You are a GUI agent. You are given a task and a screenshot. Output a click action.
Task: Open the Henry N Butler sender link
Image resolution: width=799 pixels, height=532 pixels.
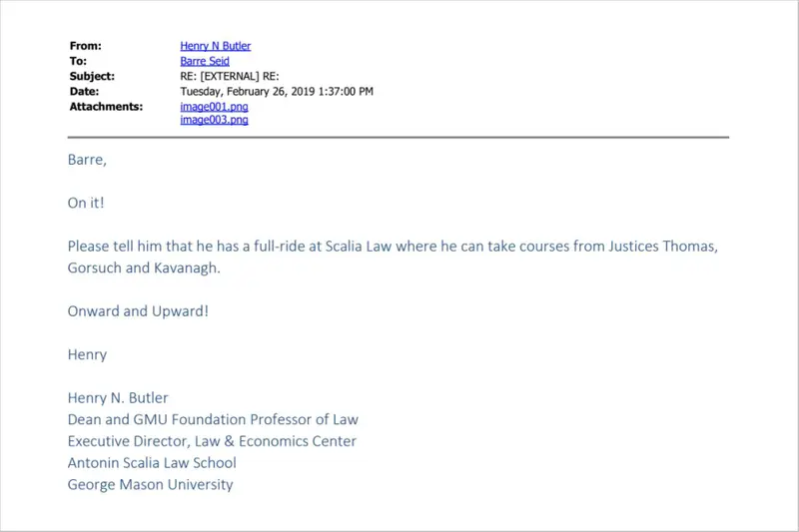215,46
